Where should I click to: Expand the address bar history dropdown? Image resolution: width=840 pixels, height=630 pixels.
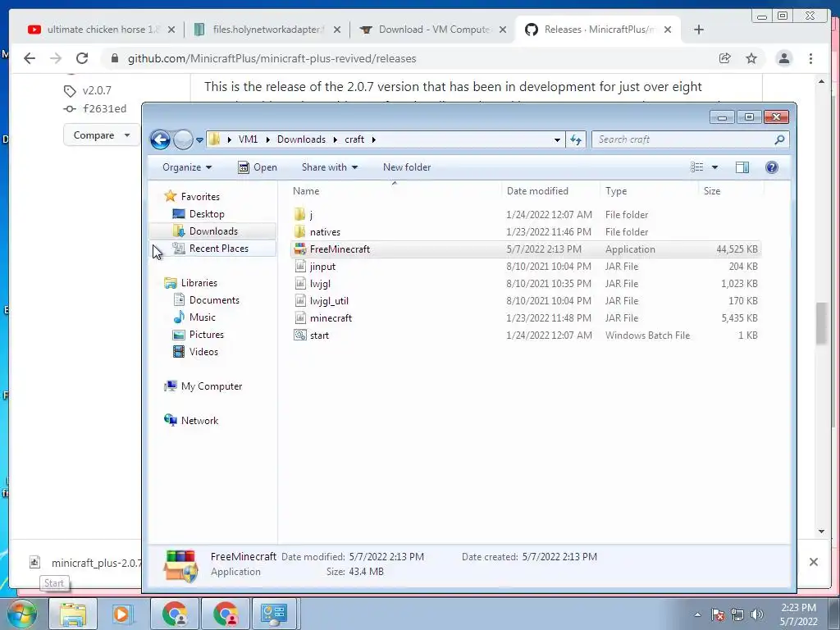click(557, 139)
